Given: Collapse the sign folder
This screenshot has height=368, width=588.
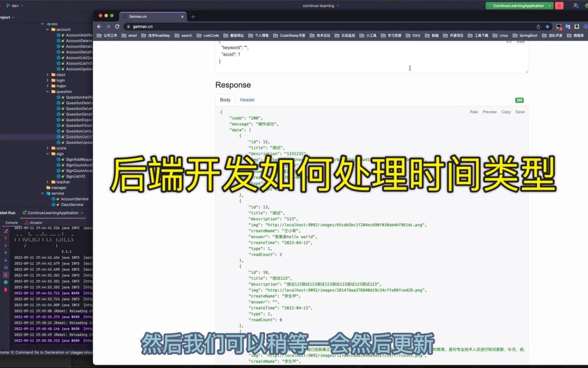Looking at the screenshot, I should tap(48, 154).
